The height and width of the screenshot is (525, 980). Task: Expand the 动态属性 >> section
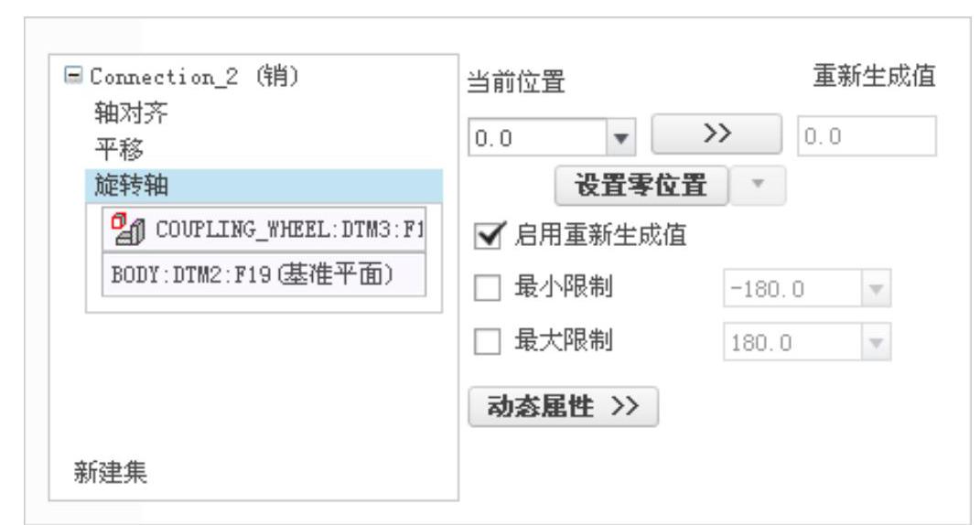[x=563, y=407]
